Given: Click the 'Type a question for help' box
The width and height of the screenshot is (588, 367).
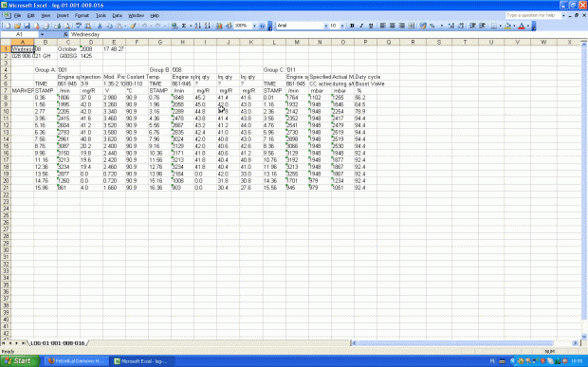Looking at the screenshot, I should [533, 15].
